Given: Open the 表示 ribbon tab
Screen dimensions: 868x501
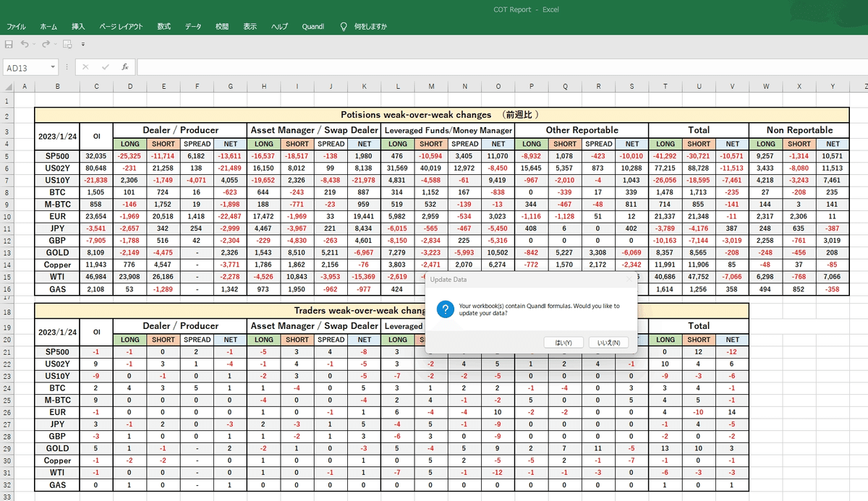Looking at the screenshot, I should point(250,26).
